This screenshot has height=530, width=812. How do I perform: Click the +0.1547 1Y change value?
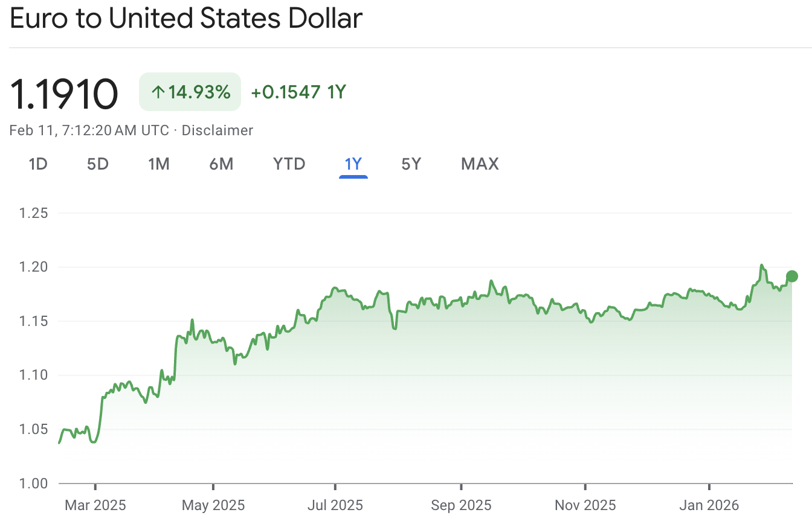[x=298, y=92]
